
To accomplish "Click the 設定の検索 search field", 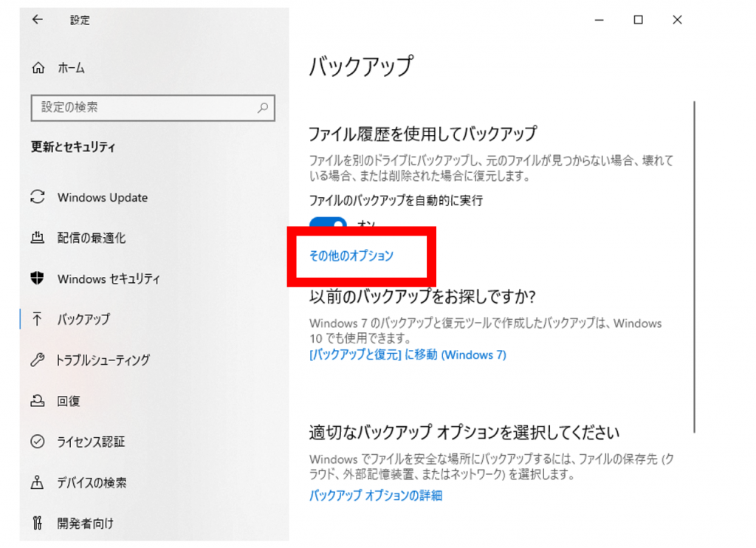I will pos(144,108).
